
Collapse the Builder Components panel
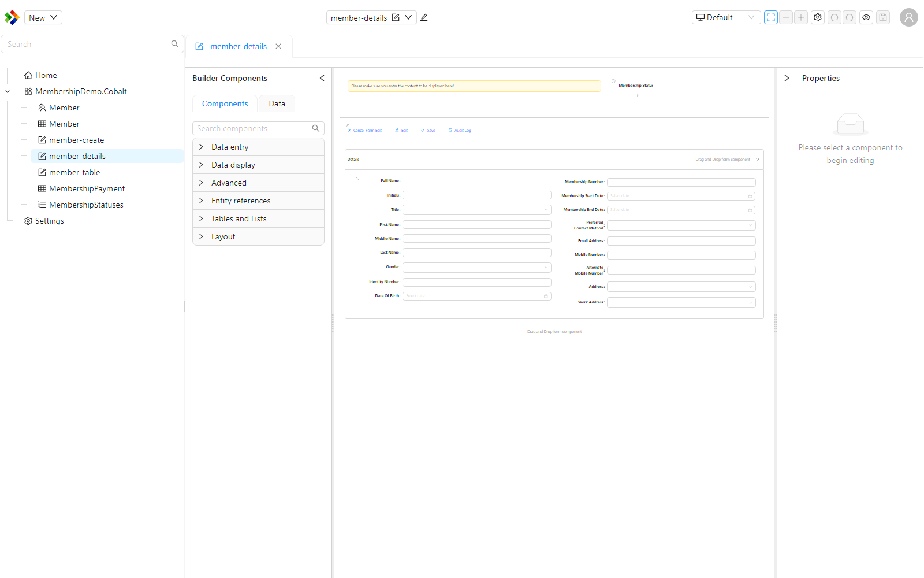(x=322, y=78)
